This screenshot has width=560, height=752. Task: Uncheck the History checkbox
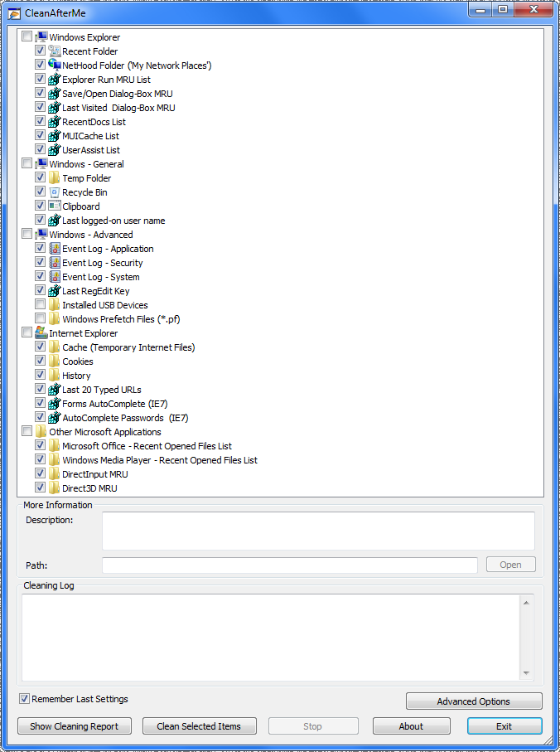coord(41,375)
